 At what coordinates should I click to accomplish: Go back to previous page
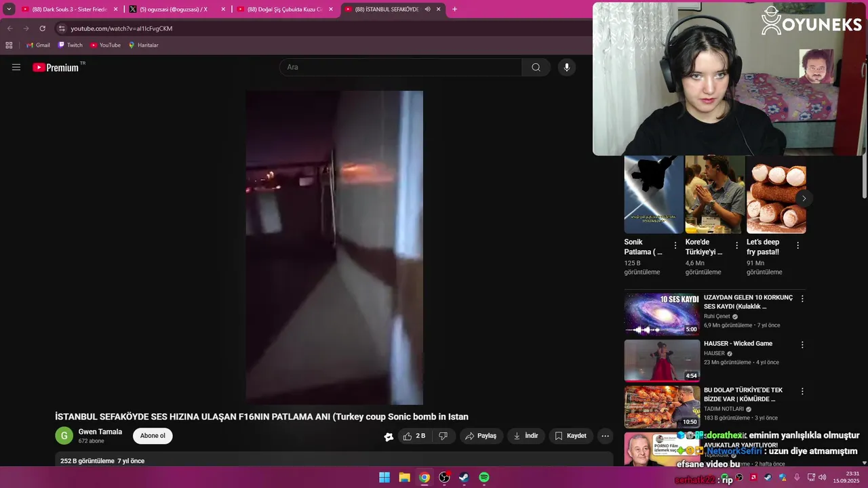pos(9,28)
